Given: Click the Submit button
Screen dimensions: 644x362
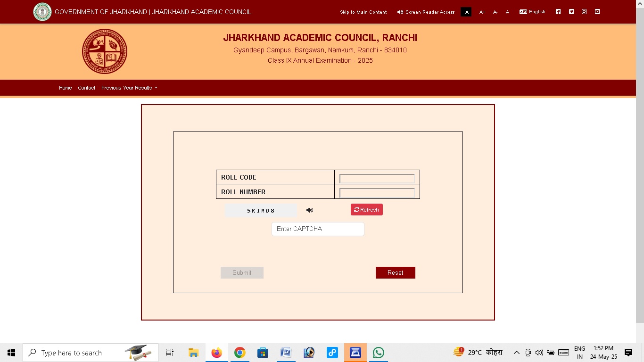Looking at the screenshot, I should click(x=242, y=272).
